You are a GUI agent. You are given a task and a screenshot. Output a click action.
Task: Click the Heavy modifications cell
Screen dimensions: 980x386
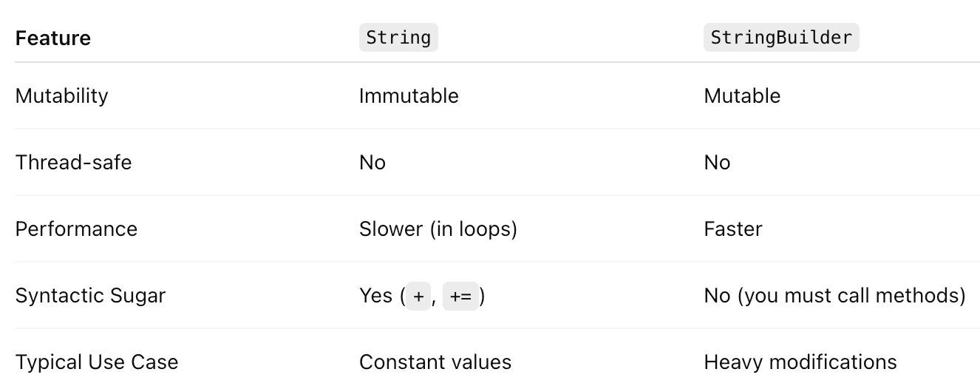[x=800, y=362]
